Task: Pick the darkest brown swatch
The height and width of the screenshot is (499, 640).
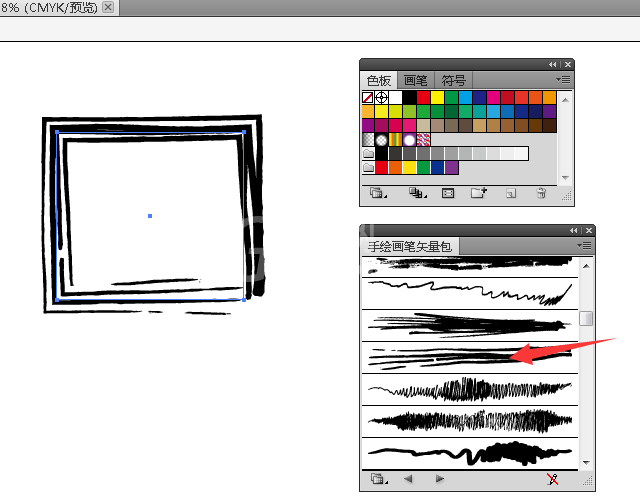Action: tap(549, 125)
